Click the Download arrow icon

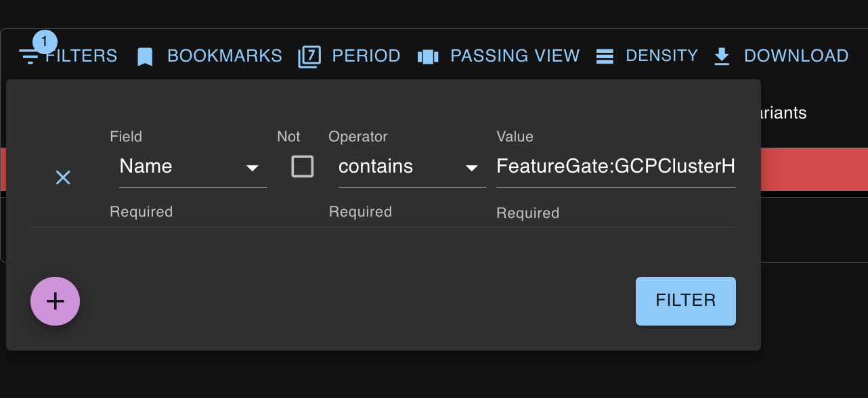(722, 57)
